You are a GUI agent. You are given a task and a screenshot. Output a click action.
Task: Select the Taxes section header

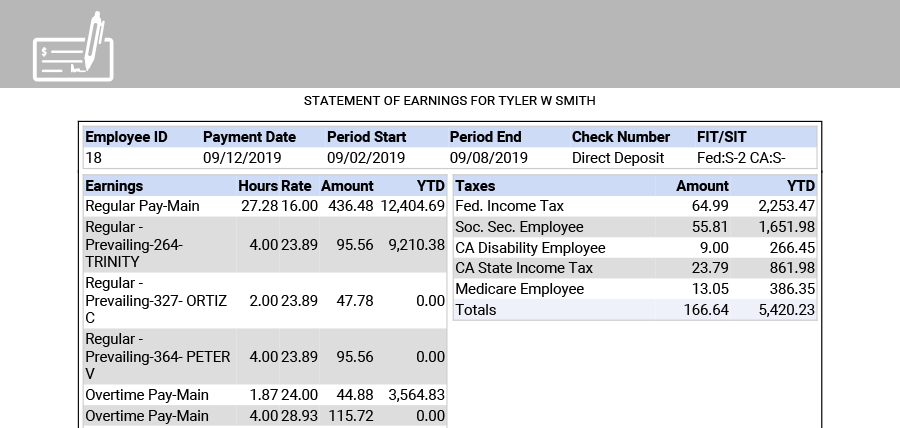[x=475, y=186]
